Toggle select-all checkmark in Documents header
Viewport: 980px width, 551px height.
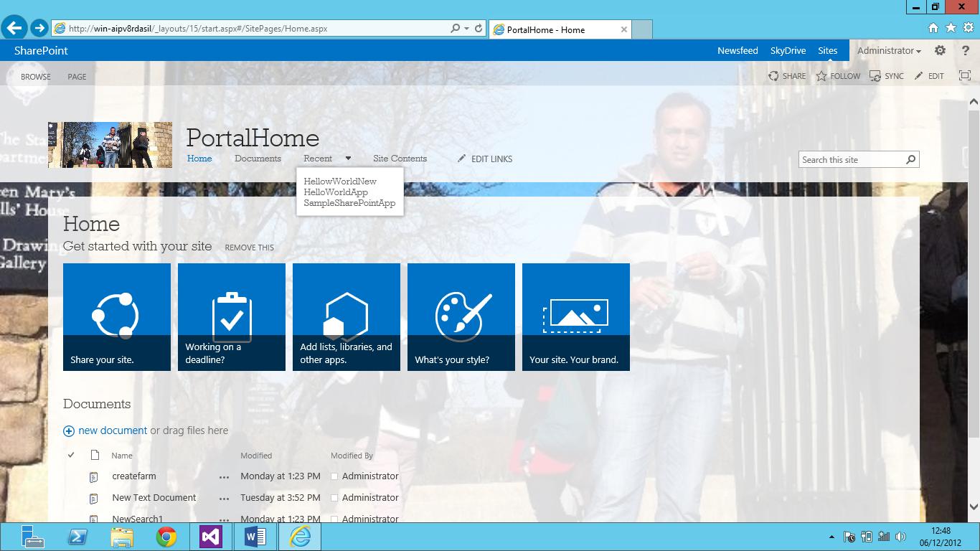click(x=71, y=455)
